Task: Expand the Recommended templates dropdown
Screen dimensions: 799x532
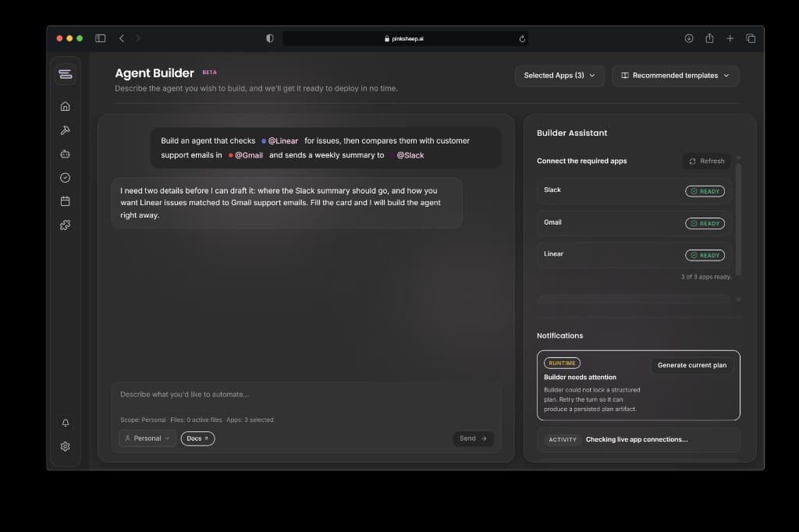Action: click(x=675, y=75)
